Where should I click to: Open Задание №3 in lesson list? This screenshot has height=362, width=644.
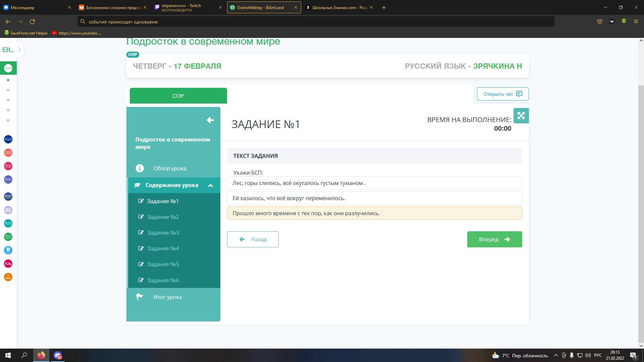pos(163,233)
